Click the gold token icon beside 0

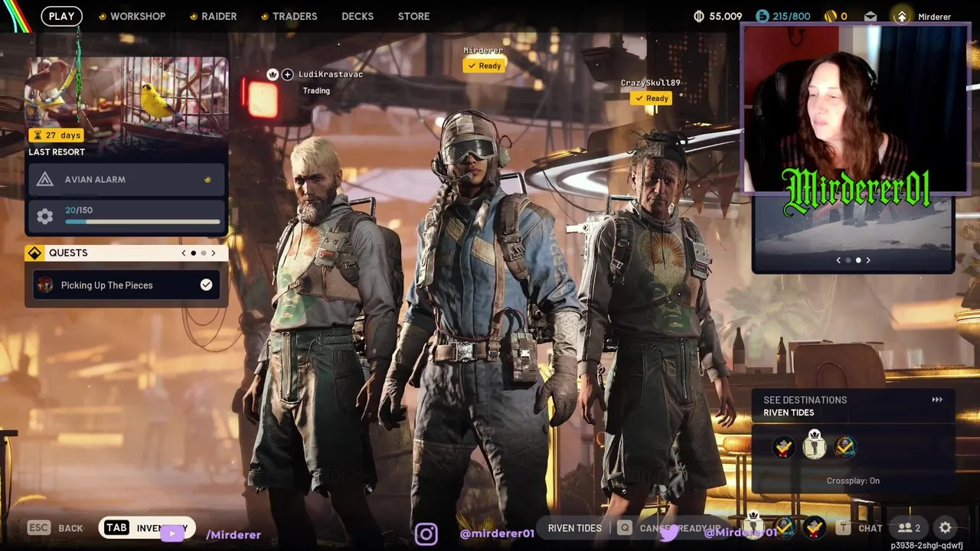tap(831, 16)
